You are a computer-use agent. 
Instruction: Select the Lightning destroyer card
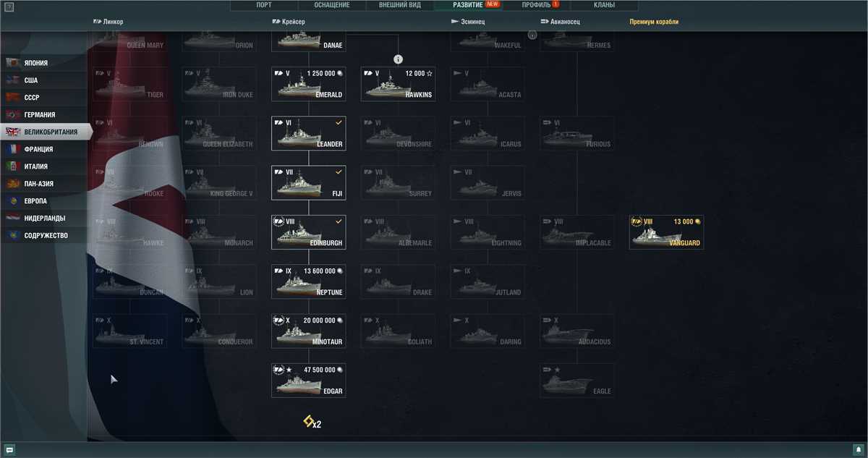488,232
